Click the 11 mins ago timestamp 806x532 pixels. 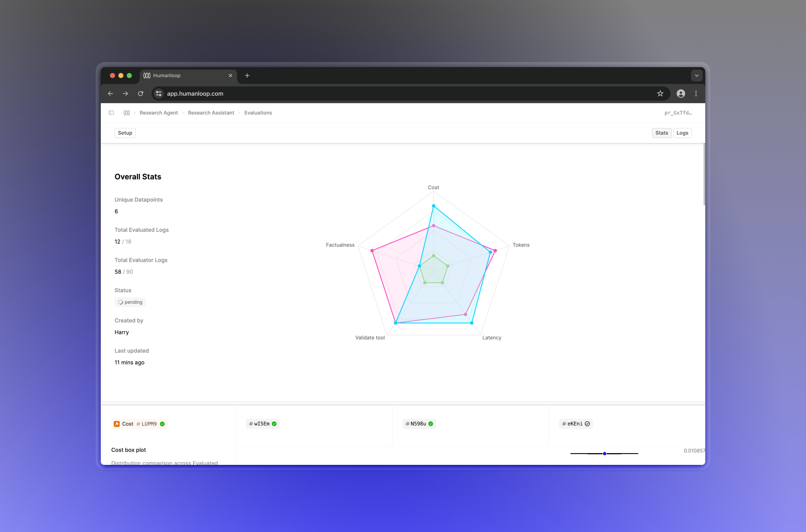click(129, 362)
